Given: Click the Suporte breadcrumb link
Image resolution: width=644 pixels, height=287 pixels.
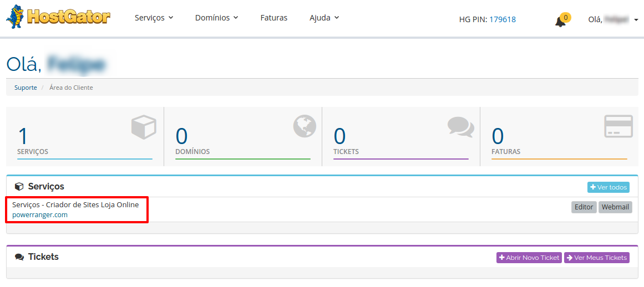Looking at the screenshot, I should coord(26,88).
